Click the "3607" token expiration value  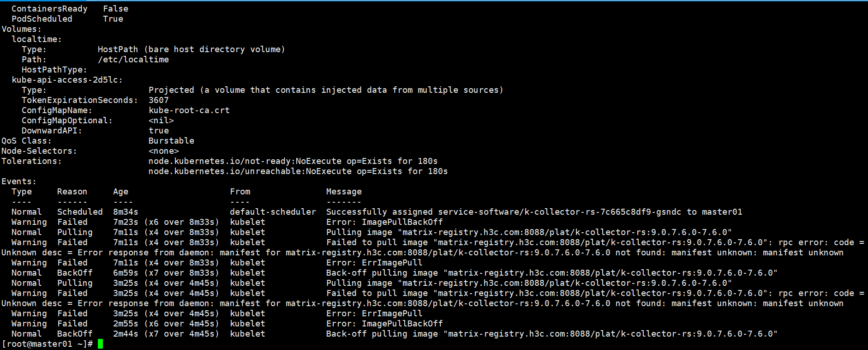pos(159,100)
